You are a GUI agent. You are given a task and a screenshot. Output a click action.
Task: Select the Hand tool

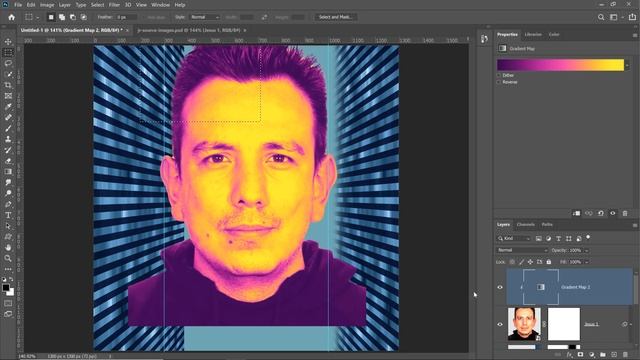click(8, 247)
